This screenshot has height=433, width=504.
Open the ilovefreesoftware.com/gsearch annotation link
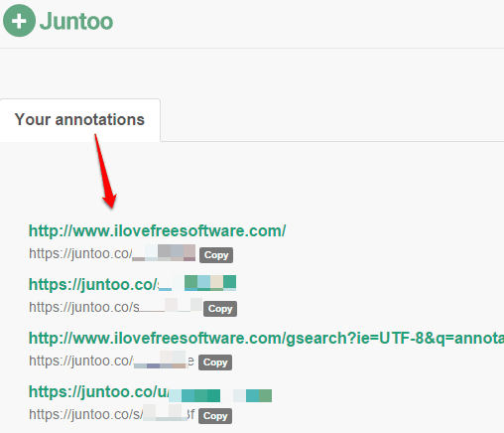pos(266,339)
